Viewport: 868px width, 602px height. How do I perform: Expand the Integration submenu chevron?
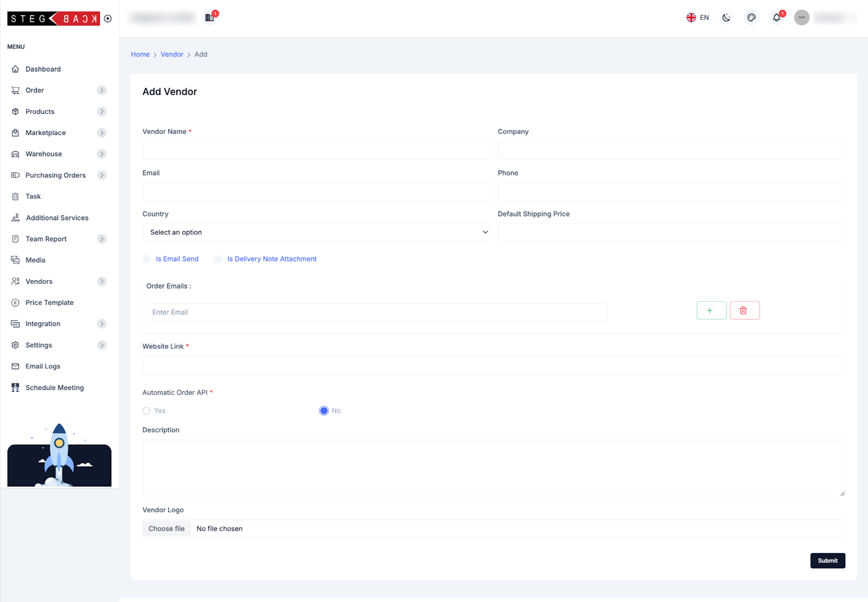pos(101,324)
